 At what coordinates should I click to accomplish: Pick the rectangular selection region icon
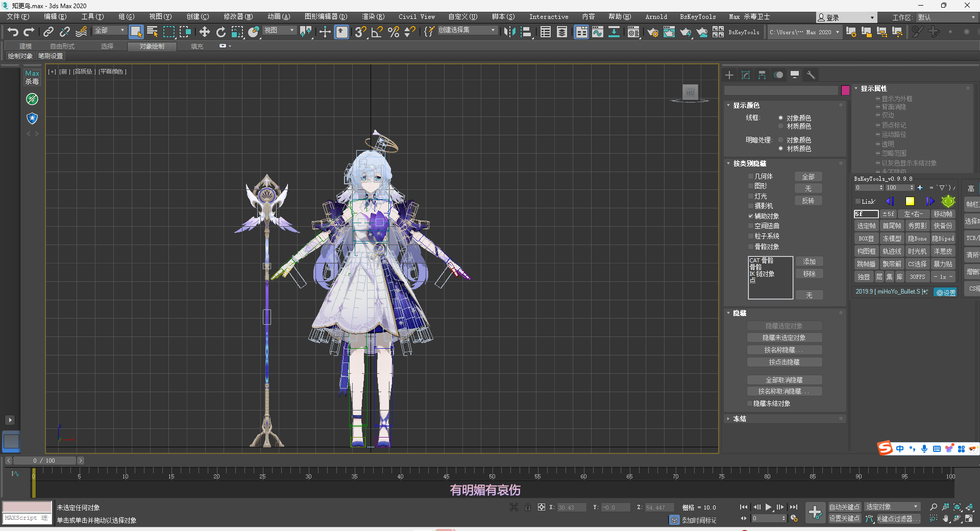coord(168,32)
